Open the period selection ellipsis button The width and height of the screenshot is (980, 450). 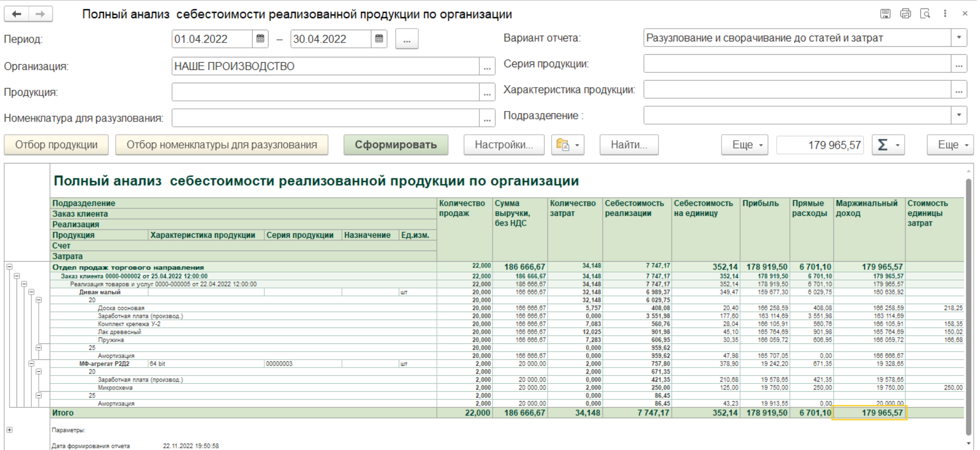[407, 39]
